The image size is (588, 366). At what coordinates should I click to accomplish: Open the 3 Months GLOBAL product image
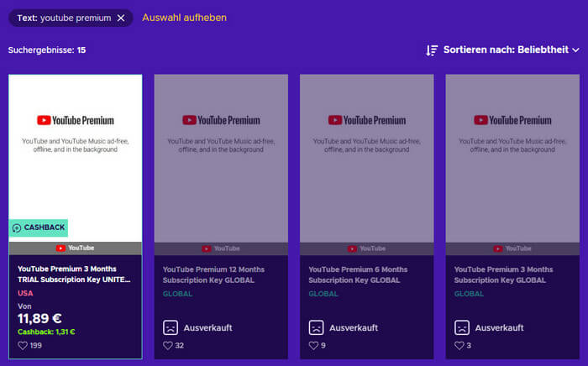[512, 158]
